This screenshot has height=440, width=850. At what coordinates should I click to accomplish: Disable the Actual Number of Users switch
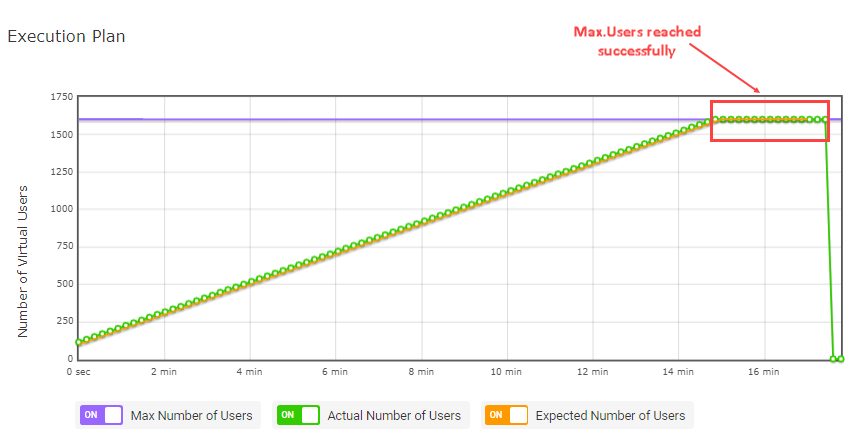point(297,415)
